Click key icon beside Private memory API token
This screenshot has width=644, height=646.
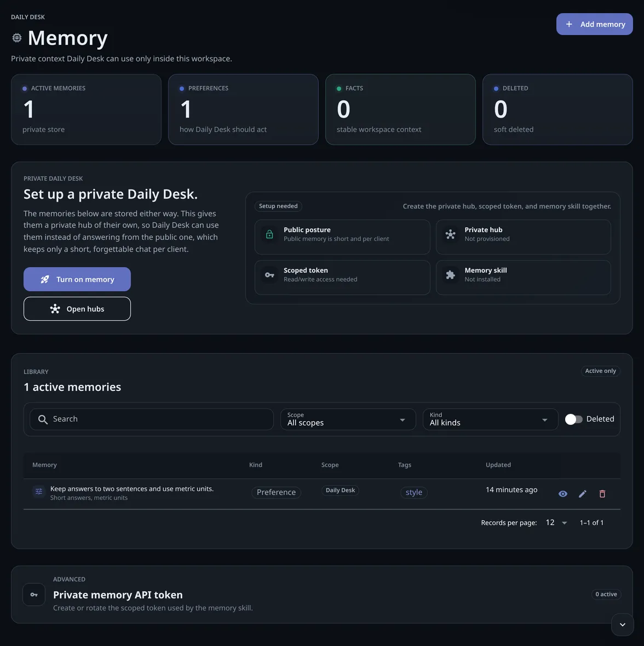pos(34,595)
